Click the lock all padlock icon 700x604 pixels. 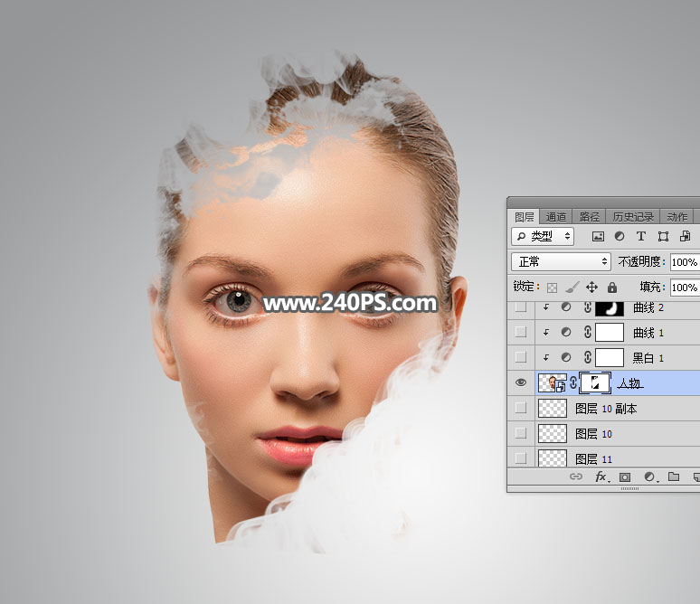(612, 288)
